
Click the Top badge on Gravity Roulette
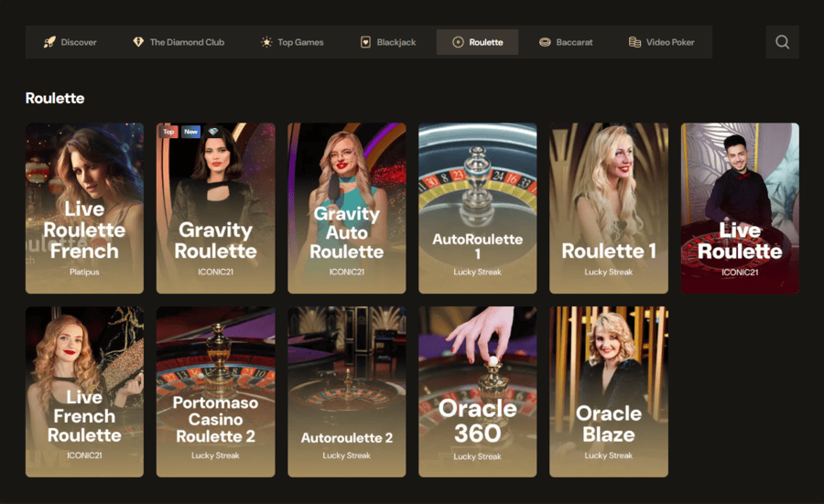168,132
